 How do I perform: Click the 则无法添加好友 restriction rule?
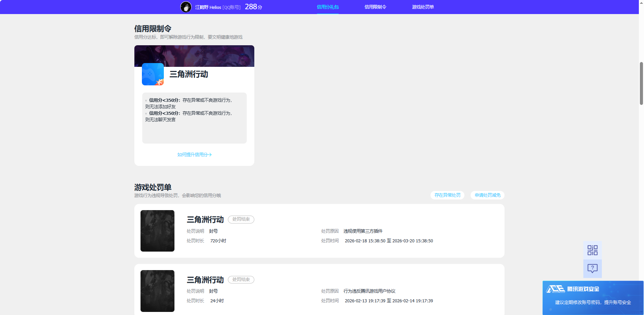point(160,107)
